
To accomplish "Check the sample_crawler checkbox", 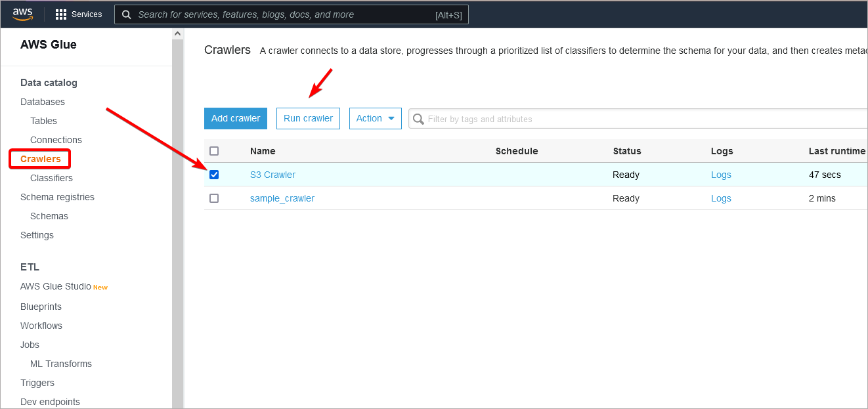I will 214,198.
